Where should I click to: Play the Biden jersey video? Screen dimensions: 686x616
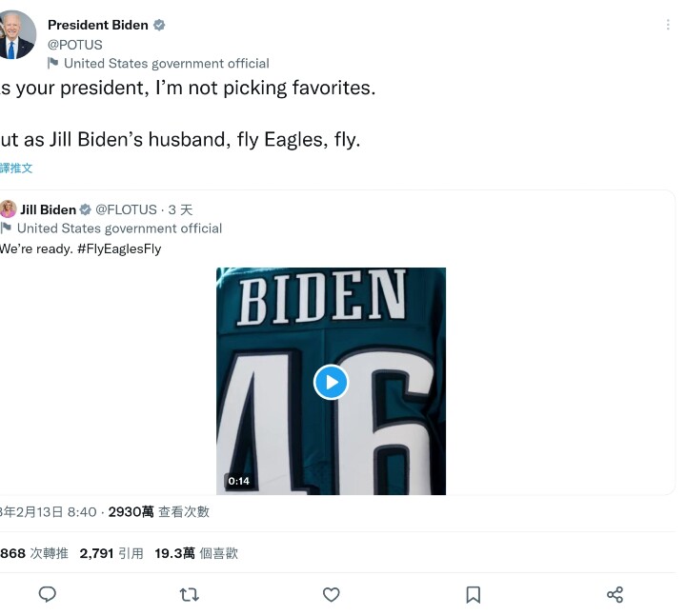(x=331, y=382)
